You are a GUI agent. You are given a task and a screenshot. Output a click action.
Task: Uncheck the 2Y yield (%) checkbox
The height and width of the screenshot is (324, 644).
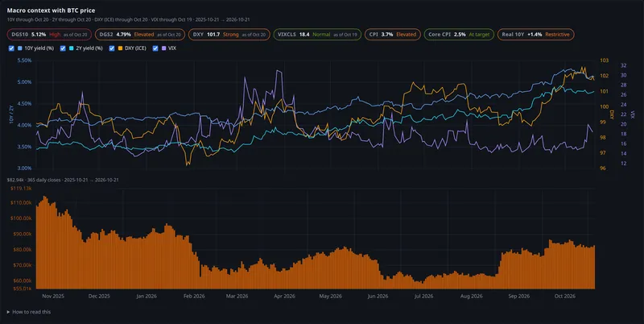click(63, 48)
